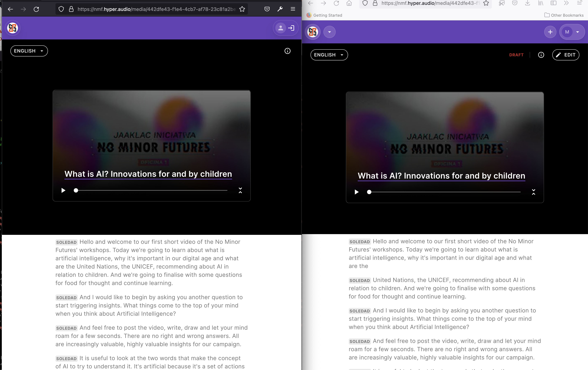Open downloads in right browser toolbar

[x=528, y=3]
